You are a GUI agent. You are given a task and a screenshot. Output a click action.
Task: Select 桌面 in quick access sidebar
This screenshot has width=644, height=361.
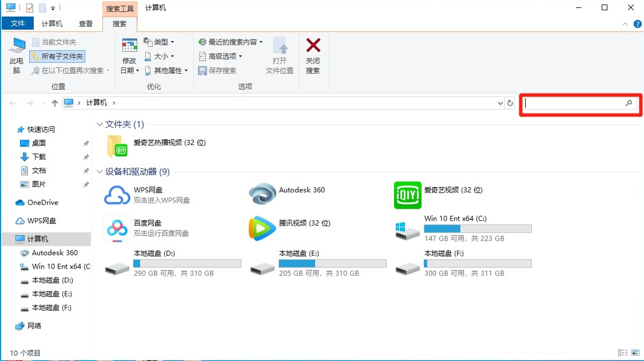coord(38,143)
